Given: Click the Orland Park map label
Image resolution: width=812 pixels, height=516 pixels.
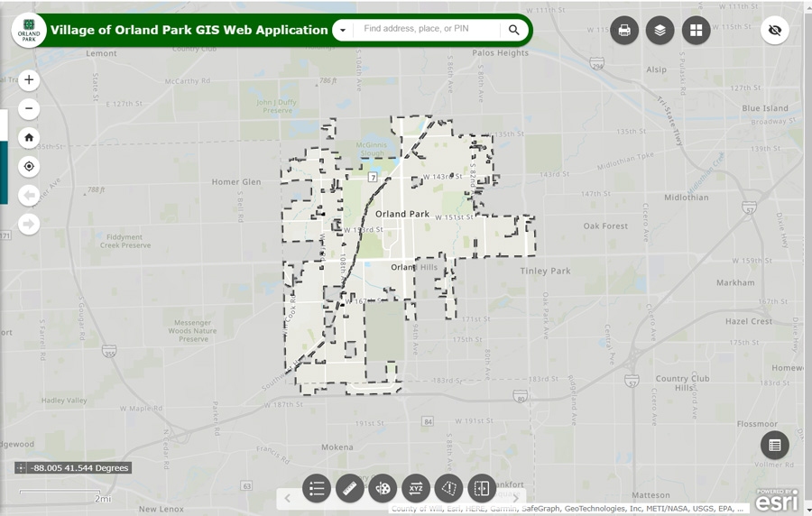Looking at the screenshot, I should click(x=401, y=214).
